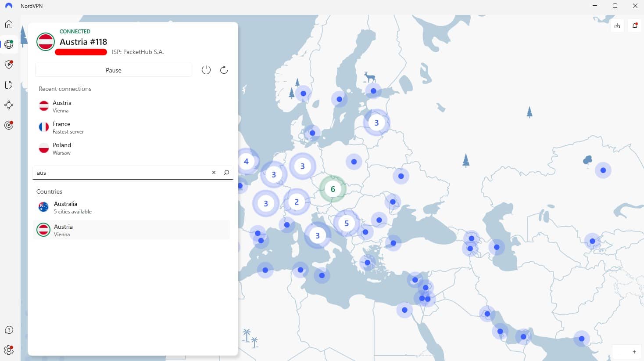Viewport: 644px width, 361px height.
Task: Click the map cluster labeled 5
Action: pos(347,223)
